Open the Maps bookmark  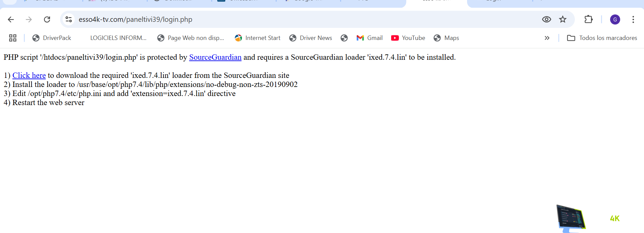click(x=446, y=38)
